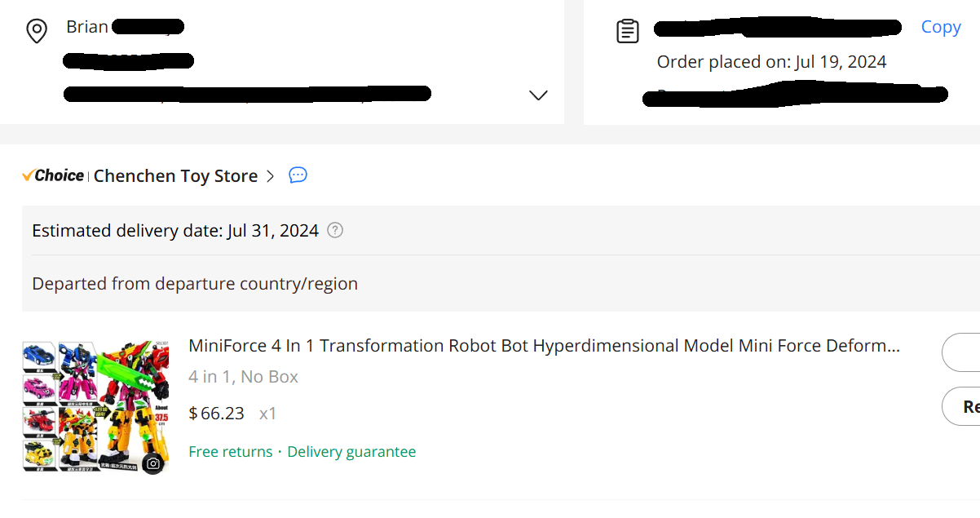Click the partially visible Re... button
Viewport: 980px width, 518px height.
pyautogui.click(x=961, y=406)
